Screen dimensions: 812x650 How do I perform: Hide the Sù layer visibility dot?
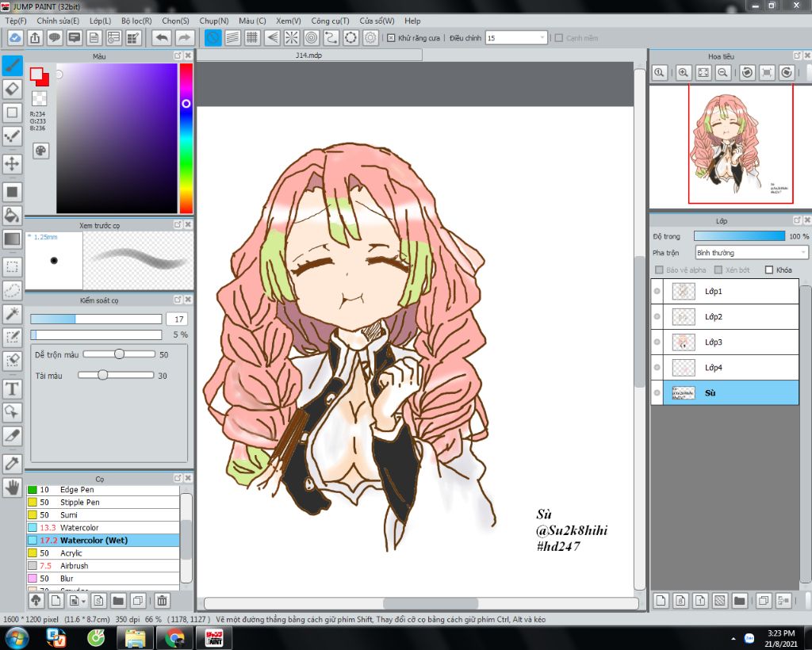point(657,393)
